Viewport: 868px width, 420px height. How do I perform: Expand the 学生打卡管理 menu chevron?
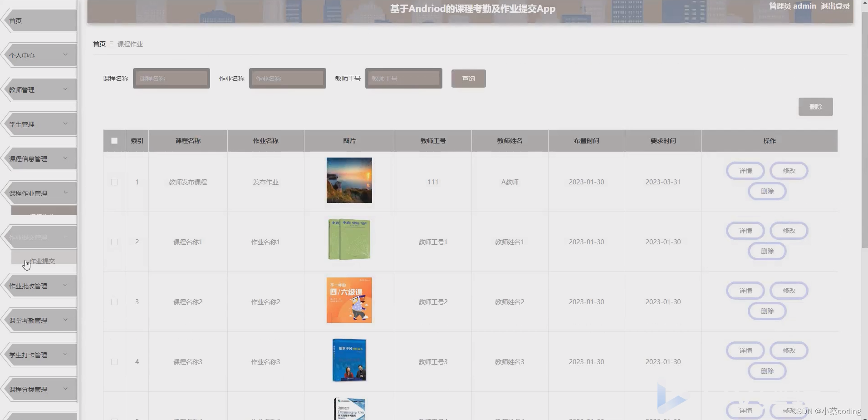65,355
